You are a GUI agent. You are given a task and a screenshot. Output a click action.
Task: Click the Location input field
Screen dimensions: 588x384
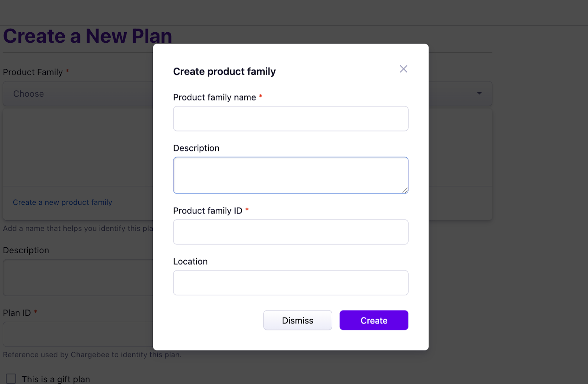[x=290, y=283]
